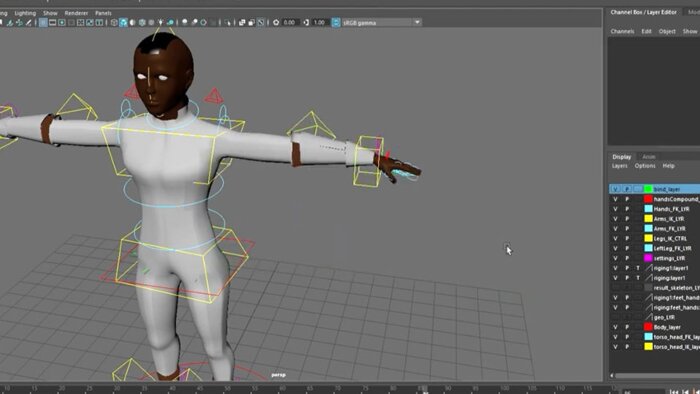Toggle visibility V of Hands_FK_LYR layer
This screenshot has width=700, height=394.
point(615,209)
